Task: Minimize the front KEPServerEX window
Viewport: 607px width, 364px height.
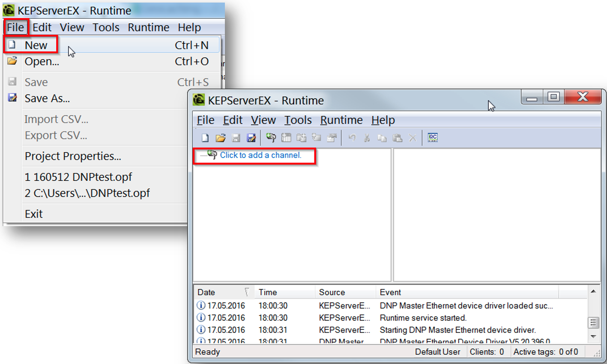Action: click(532, 97)
